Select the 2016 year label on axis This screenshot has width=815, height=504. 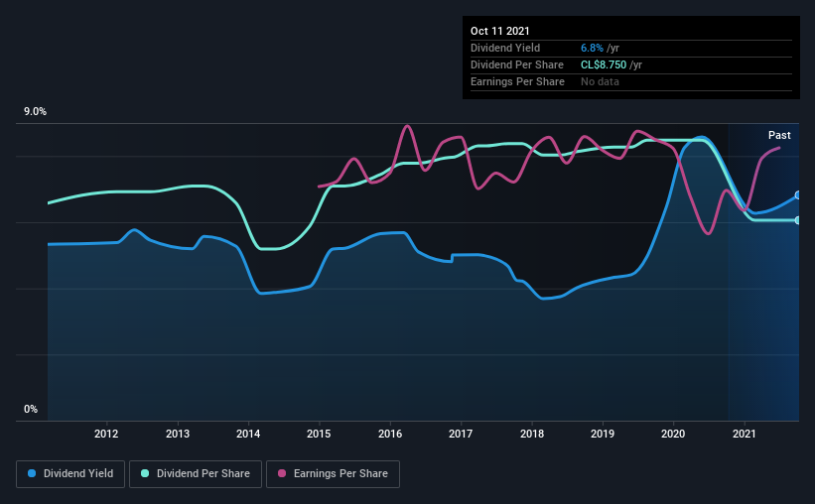[390, 434]
